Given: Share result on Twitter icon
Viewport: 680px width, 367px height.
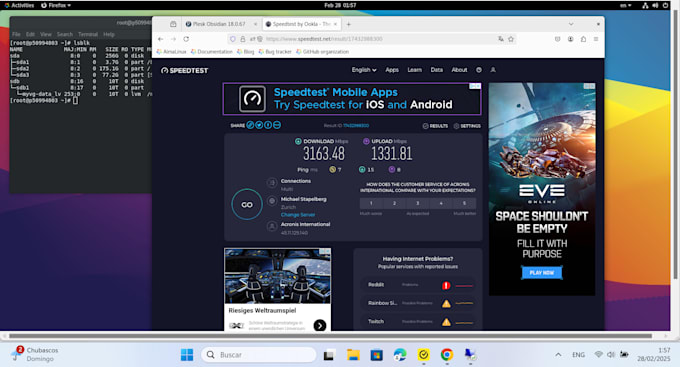Looking at the screenshot, I should point(259,125).
